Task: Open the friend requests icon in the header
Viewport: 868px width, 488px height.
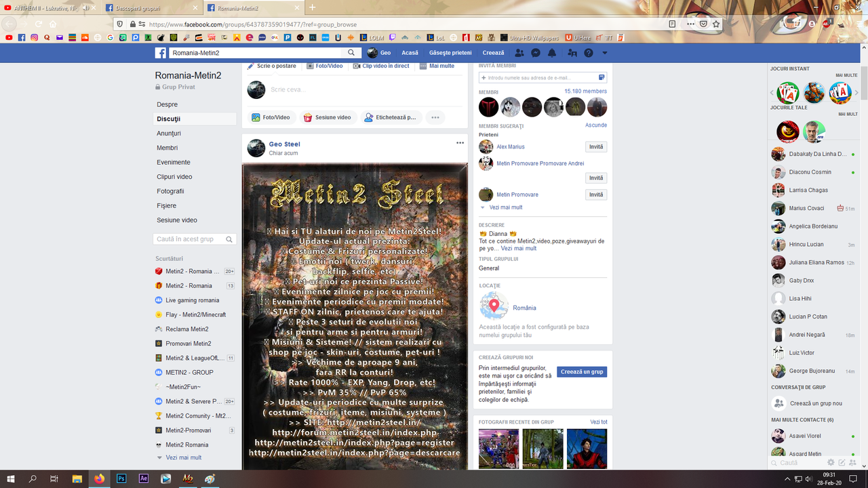Action: [519, 53]
